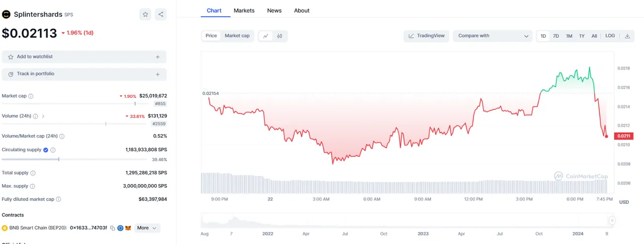Screen dimensions: 644x244
Task: Open the Volume (24h) info tooltip
Action: [35, 116]
